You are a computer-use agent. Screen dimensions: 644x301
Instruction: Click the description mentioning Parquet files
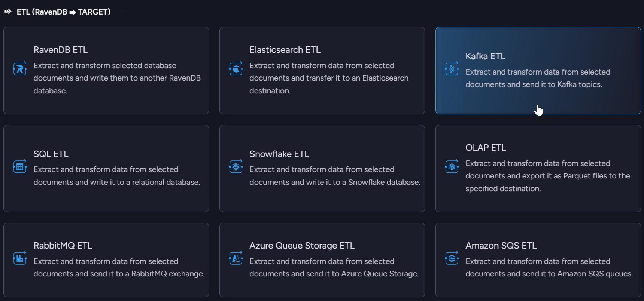(x=548, y=176)
